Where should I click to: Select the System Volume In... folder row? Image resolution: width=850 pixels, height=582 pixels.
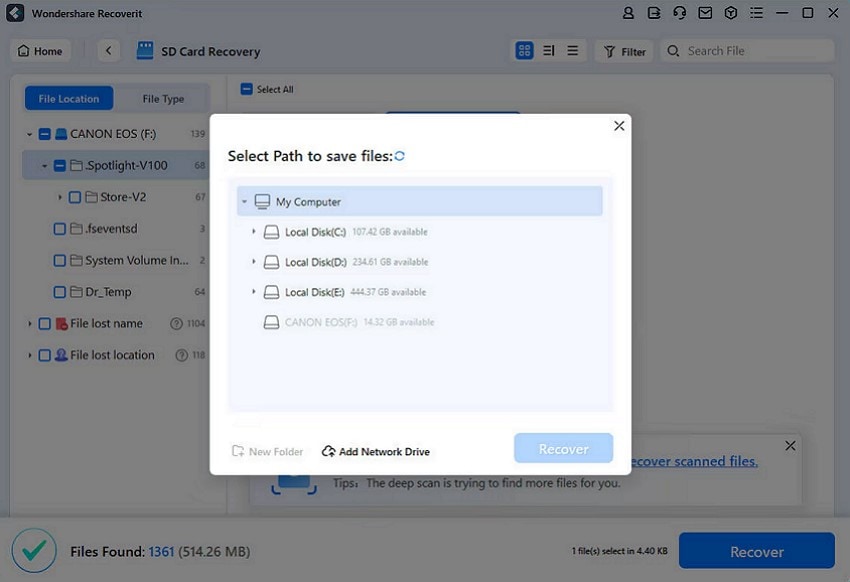[115, 261]
